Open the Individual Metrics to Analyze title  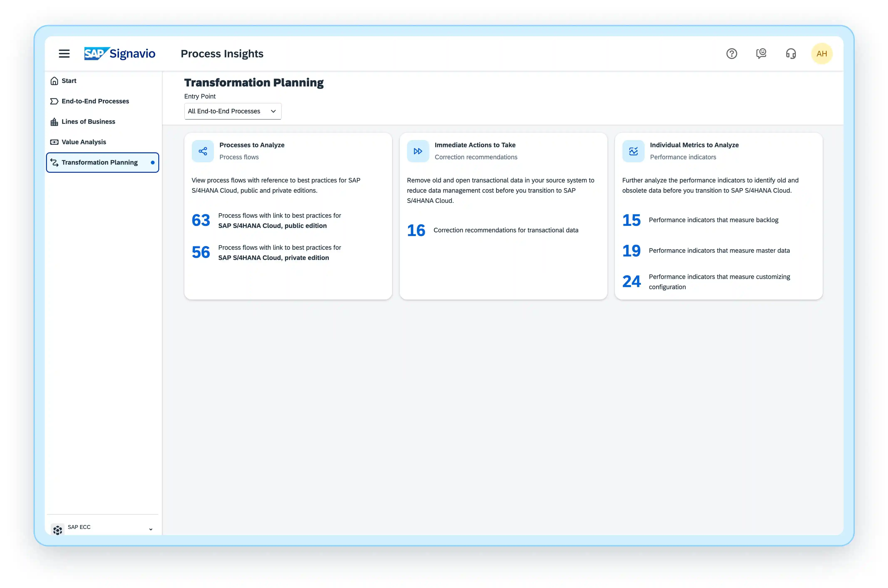(x=694, y=145)
